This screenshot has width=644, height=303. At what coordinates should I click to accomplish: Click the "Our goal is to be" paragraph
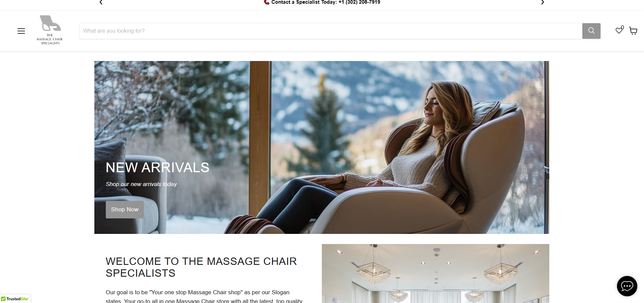point(204,296)
